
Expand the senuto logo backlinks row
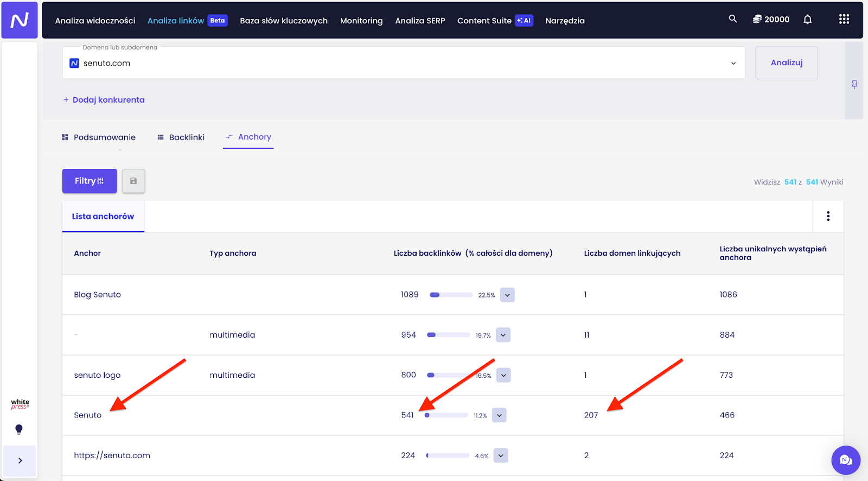click(503, 375)
